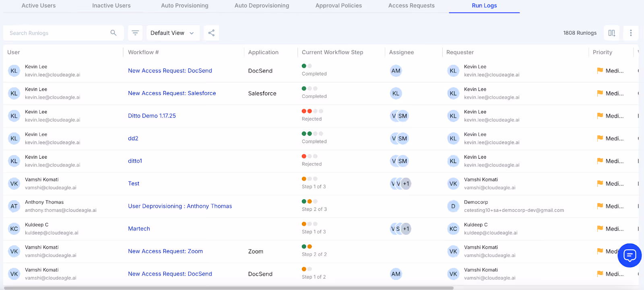
Task: Open User Deprovisioning : Anthony Thomas link
Action: pyautogui.click(x=180, y=206)
